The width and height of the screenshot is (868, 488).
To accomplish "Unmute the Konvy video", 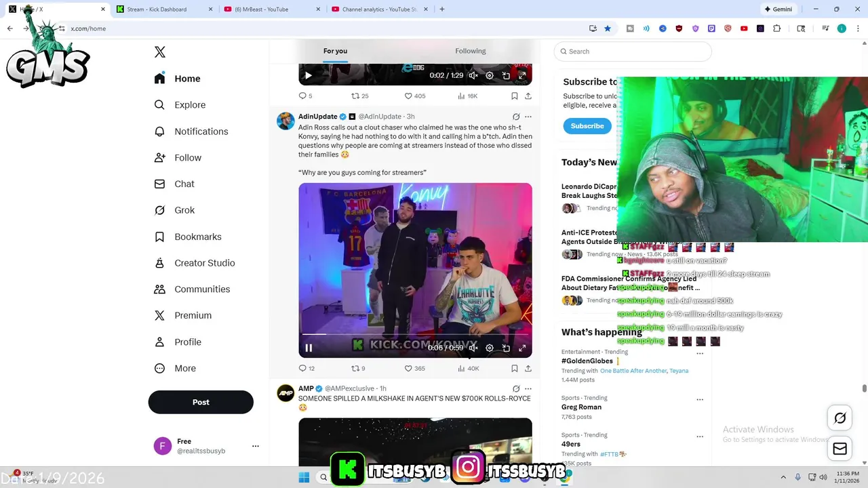I will (473, 348).
